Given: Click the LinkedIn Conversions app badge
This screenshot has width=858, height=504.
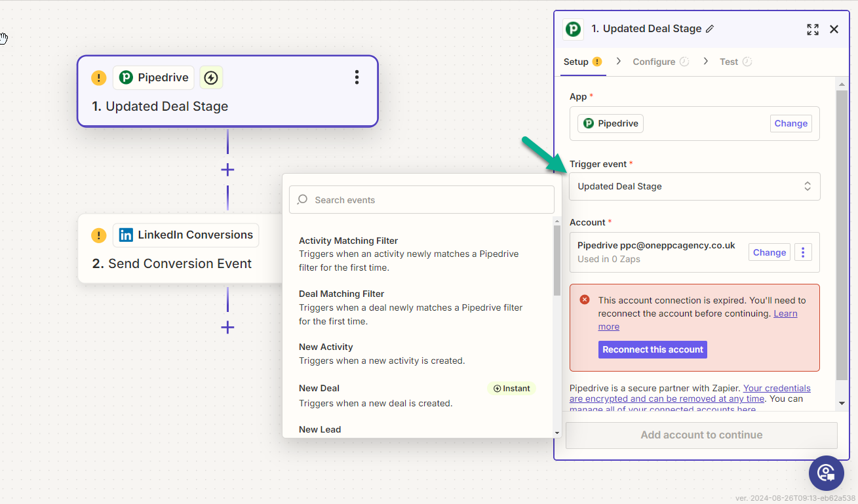Looking at the screenshot, I should 186,235.
